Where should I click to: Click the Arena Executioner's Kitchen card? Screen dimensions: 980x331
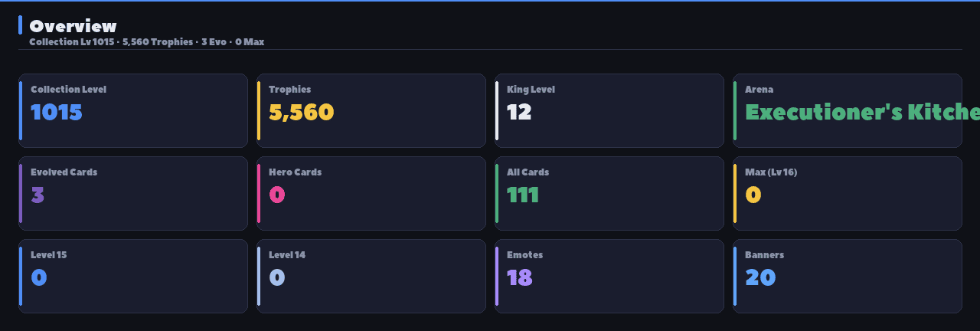coord(848,110)
